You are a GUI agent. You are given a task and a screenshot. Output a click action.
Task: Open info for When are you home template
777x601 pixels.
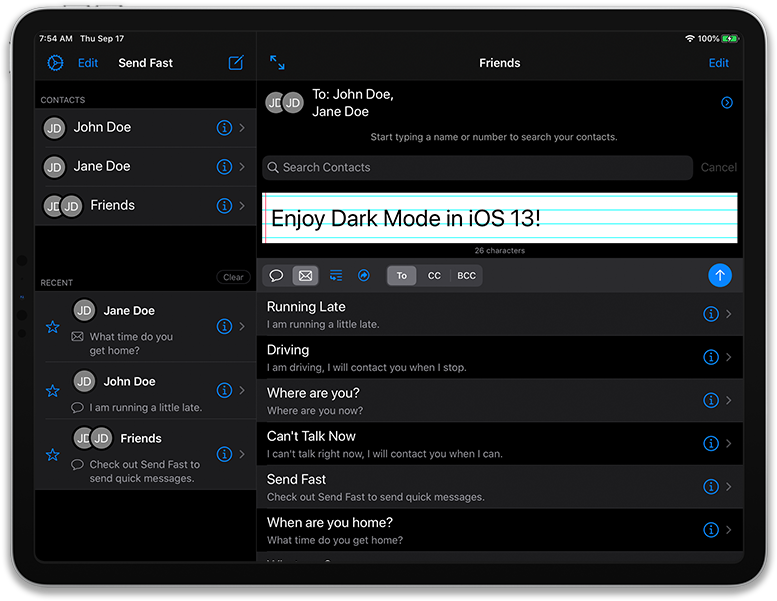point(711,530)
